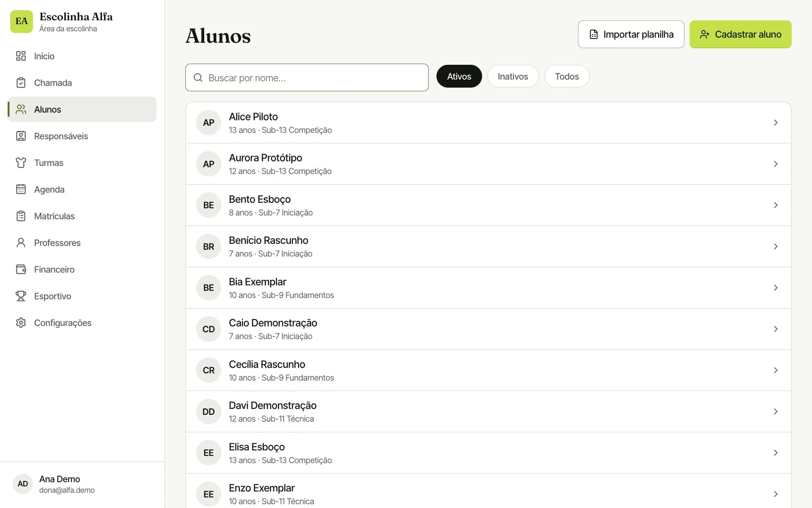
Task: Click Escolinha Alfa title
Action: (76, 17)
